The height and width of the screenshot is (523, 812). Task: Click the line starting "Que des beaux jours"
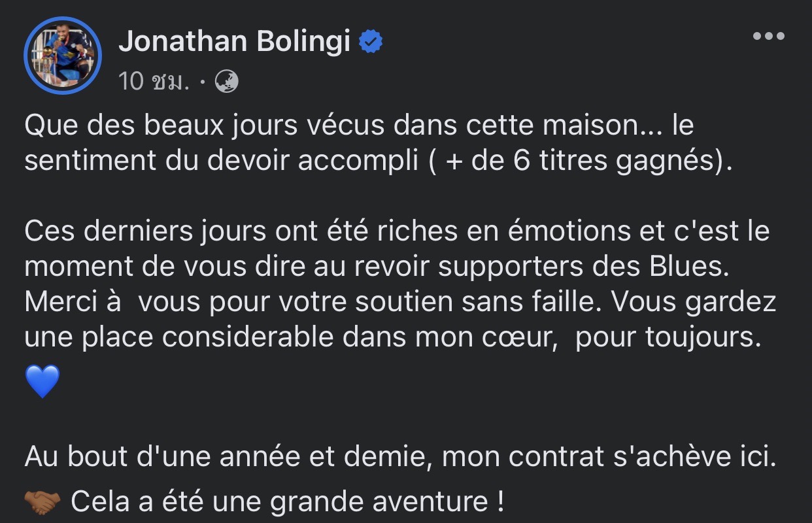tap(358, 126)
